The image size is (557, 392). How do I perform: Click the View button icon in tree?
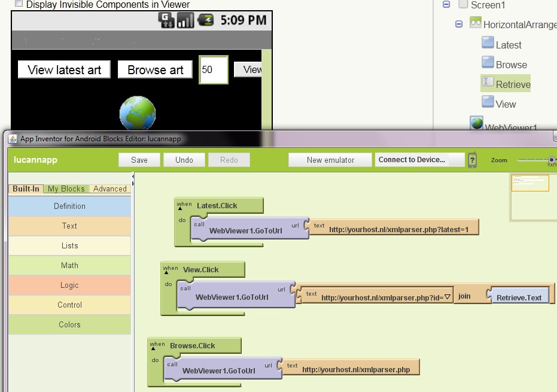pos(488,103)
